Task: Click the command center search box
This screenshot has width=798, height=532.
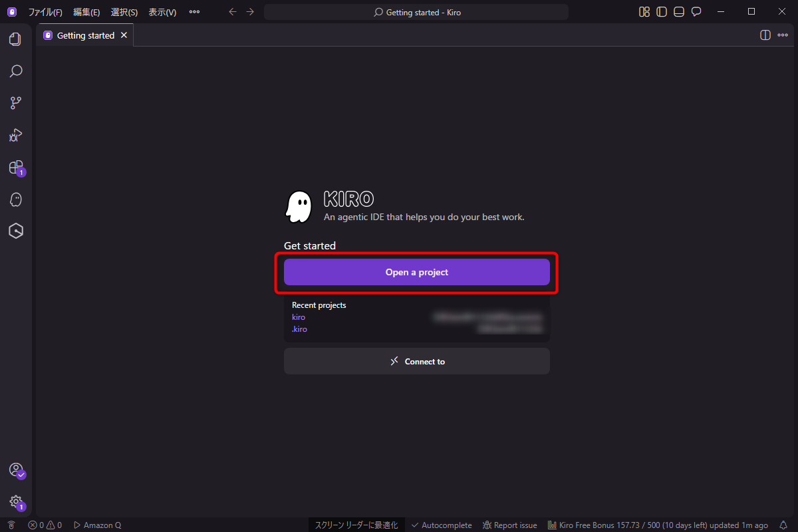Action: (x=416, y=12)
